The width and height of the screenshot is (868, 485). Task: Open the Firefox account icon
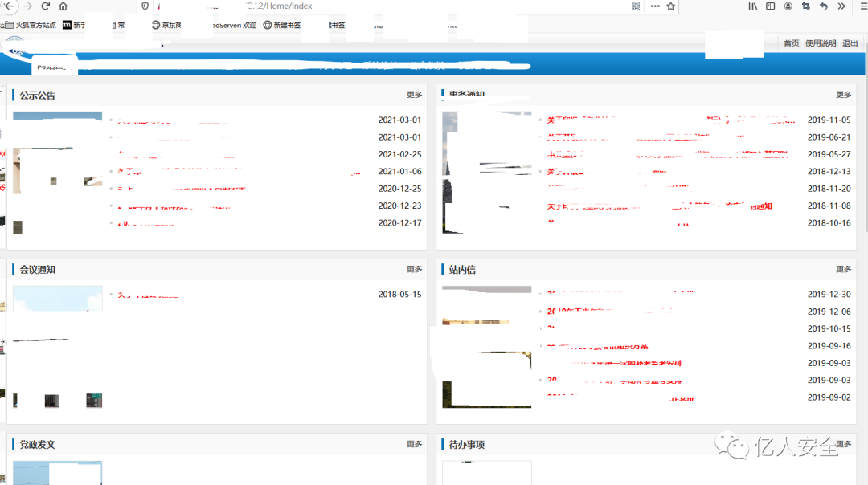click(788, 6)
